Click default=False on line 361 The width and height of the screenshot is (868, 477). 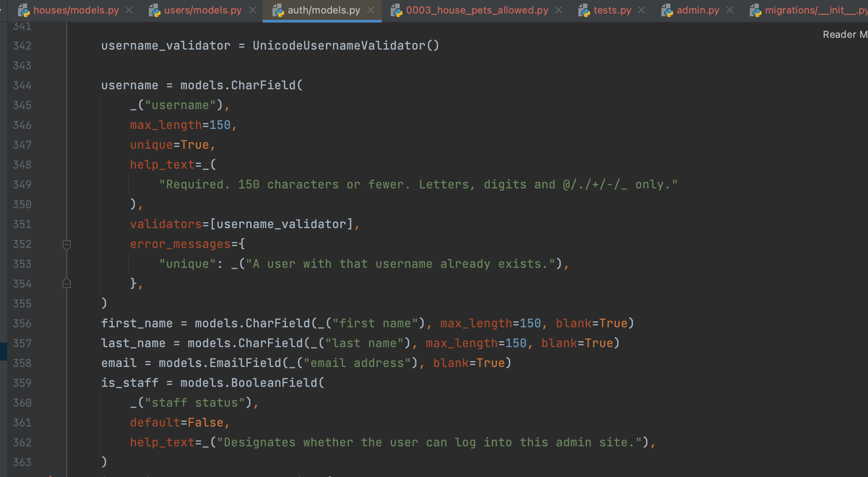coord(177,423)
